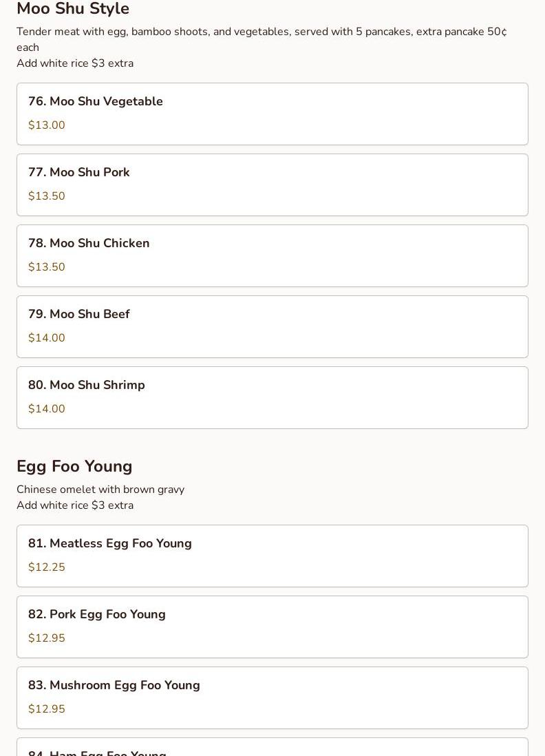Screen dimensions: 545x756
Task: Click the $14.00 price under Moo Shu Beef
Action: coord(46,337)
